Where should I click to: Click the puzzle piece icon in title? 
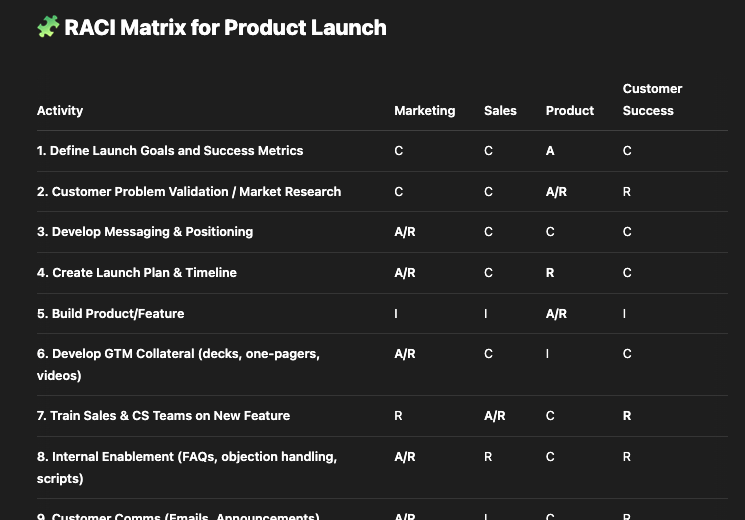click(x=48, y=27)
